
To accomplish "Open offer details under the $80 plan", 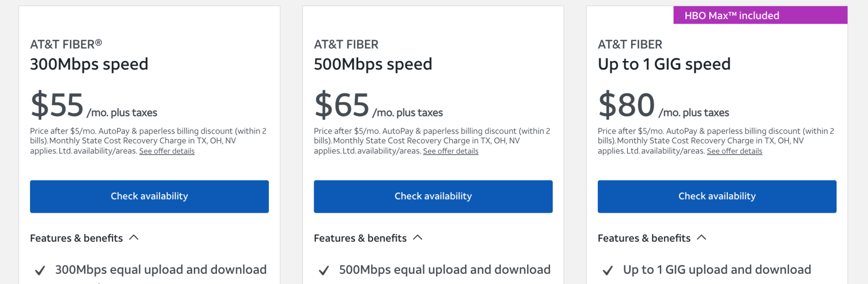I will pos(734,152).
